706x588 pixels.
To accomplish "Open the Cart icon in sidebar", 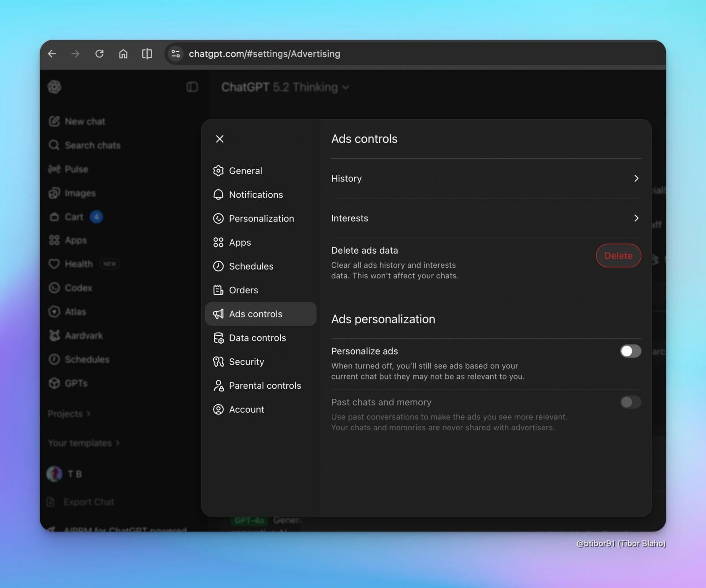I will click(54, 217).
